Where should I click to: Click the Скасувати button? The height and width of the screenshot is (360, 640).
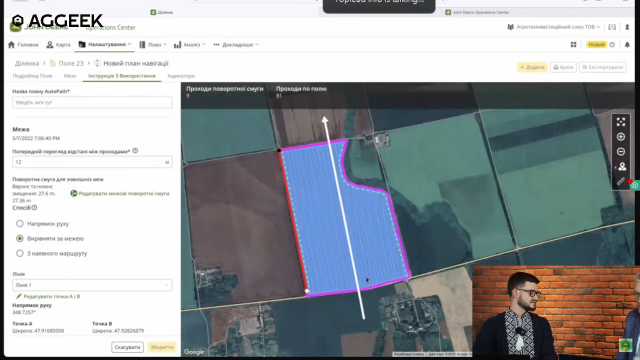tap(127, 347)
